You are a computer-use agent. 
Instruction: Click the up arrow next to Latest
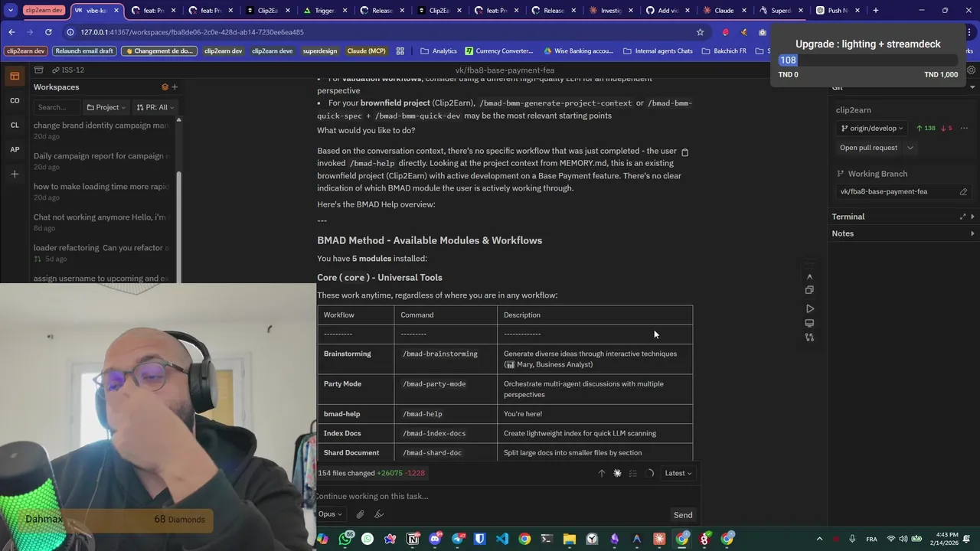click(601, 473)
